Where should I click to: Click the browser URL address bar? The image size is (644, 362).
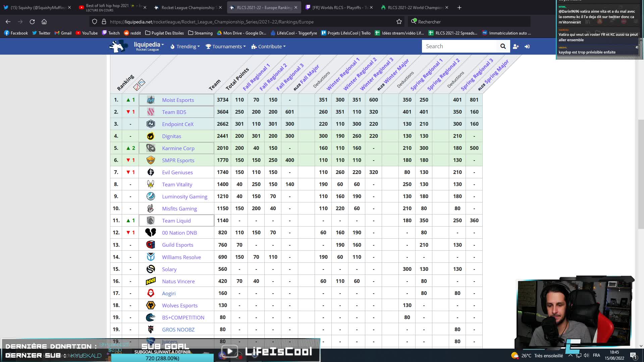click(x=247, y=22)
